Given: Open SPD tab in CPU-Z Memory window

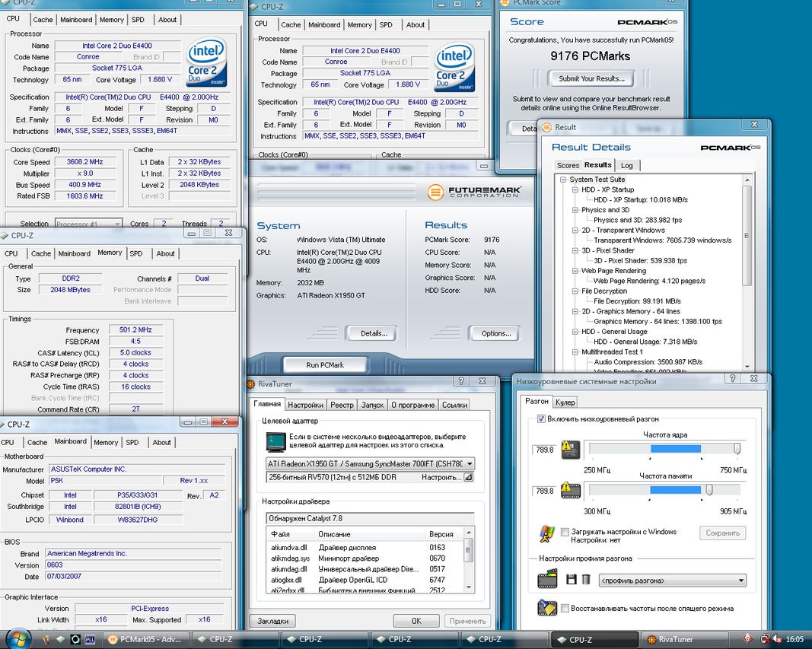Looking at the screenshot, I should click(135, 253).
